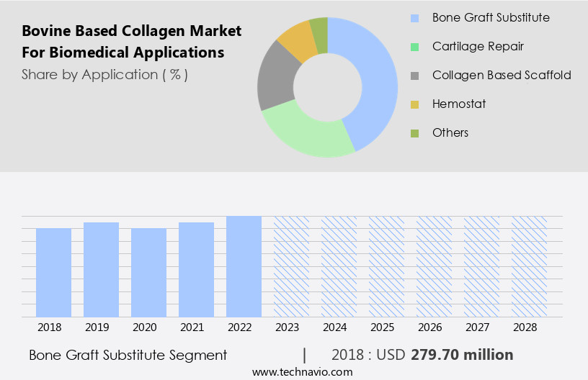Click the solid blue 2020 bar

[x=149, y=272]
